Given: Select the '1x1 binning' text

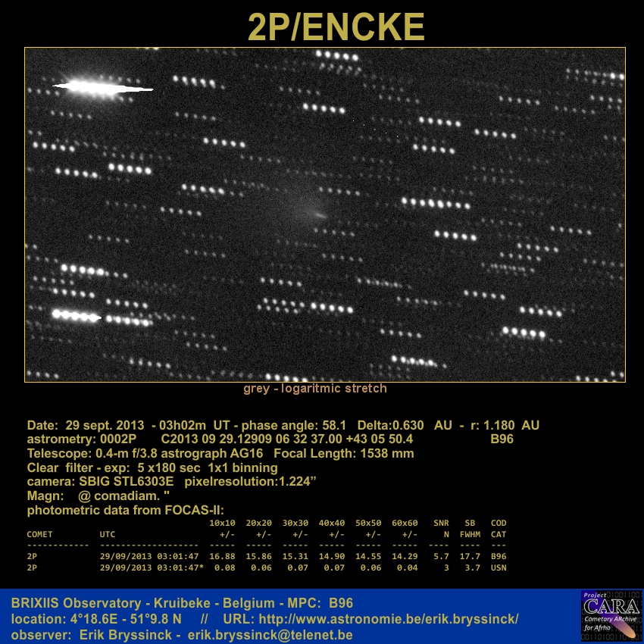Looking at the screenshot, I should [x=242, y=467].
